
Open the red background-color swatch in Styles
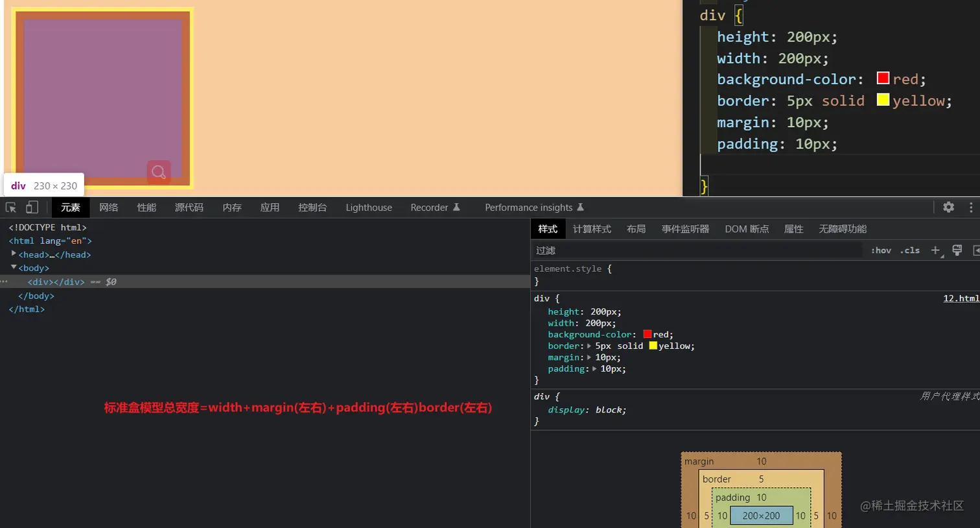pos(647,334)
